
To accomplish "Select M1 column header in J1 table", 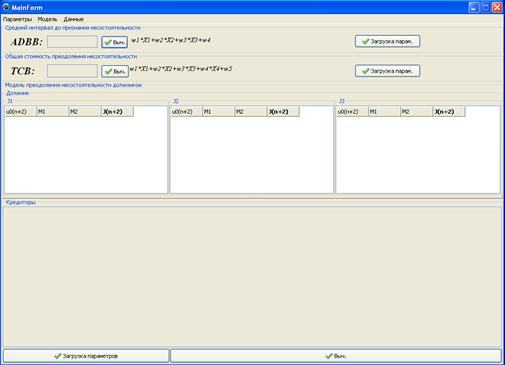I will (x=53, y=112).
